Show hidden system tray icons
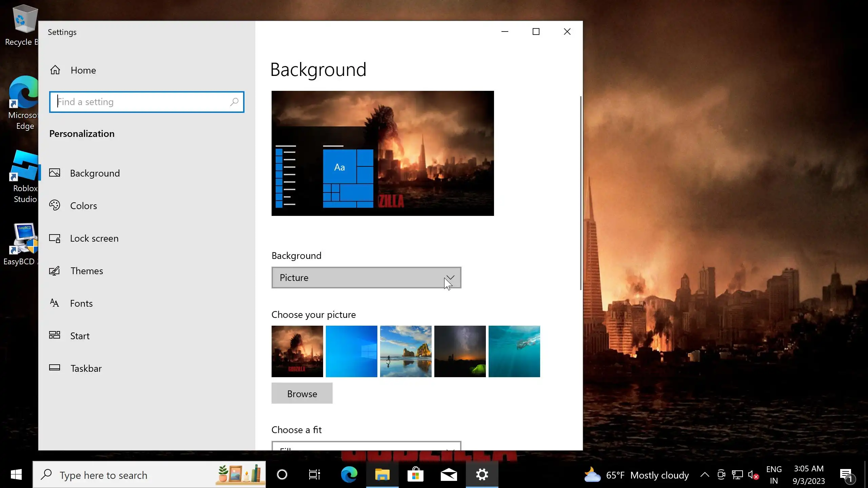 [705, 475]
